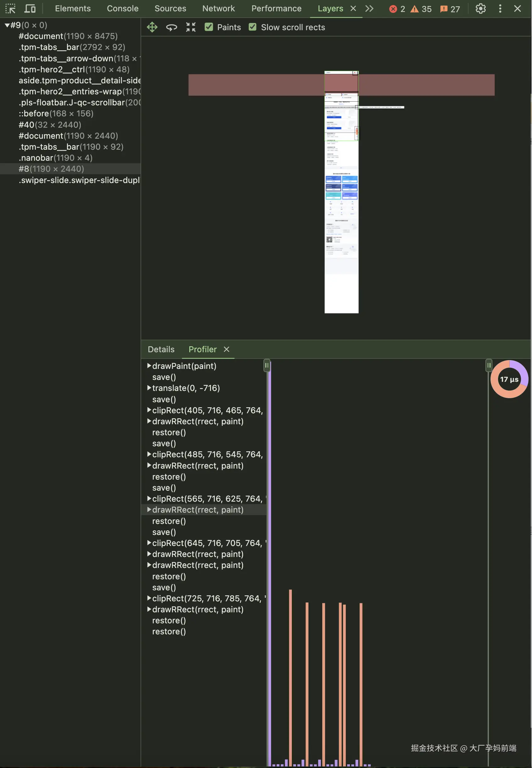Toggle the Slow scroll rects checkbox
The height and width of the screenshot is (768, 532).
253,27
